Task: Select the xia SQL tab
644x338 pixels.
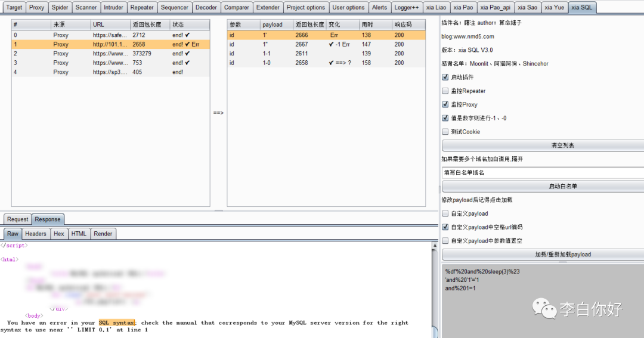Action: [582, 7]
